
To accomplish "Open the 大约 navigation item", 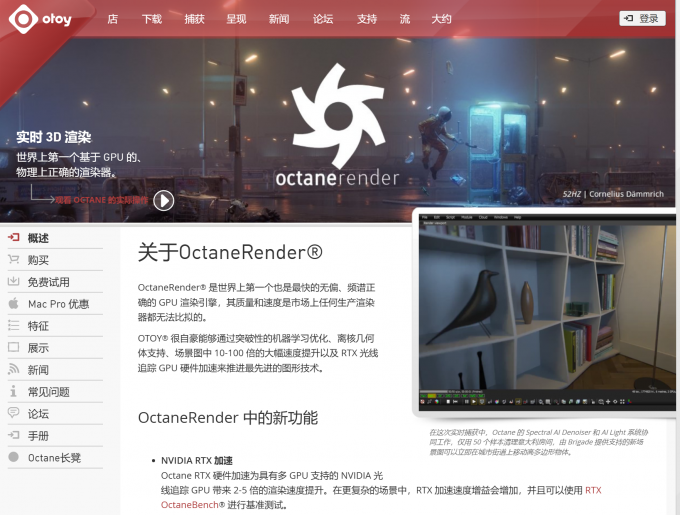I will point(441,19).
